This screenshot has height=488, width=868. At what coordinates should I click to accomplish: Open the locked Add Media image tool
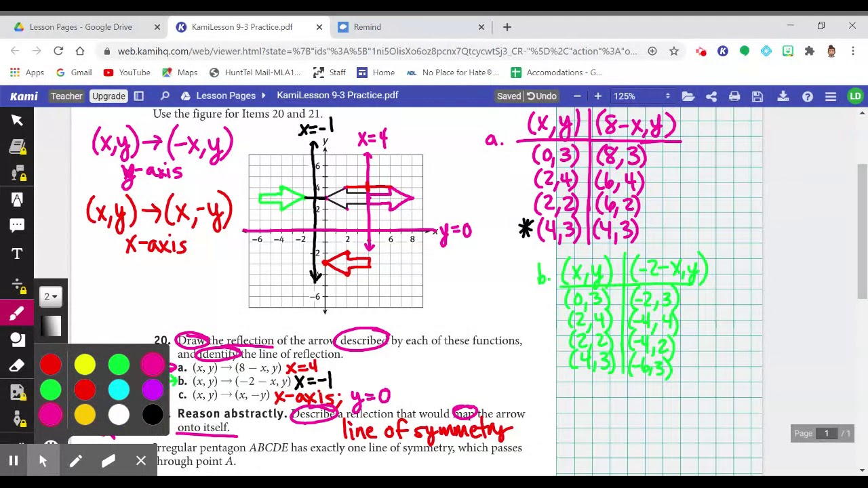[17, 393]
